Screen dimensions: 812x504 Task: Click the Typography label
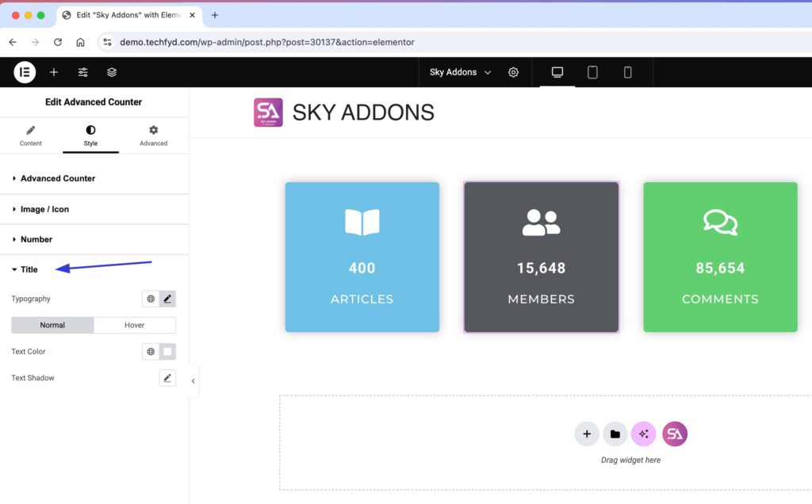click(x=31, y=299)
